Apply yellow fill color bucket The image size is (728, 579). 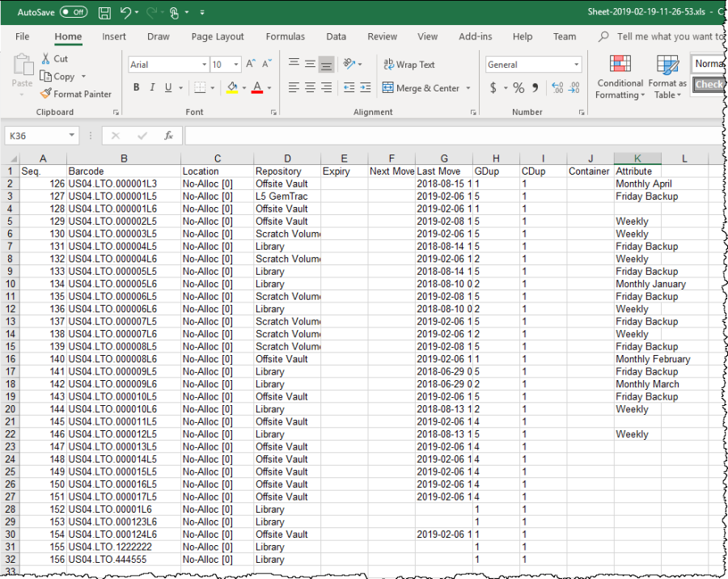[x=232, y=87]
